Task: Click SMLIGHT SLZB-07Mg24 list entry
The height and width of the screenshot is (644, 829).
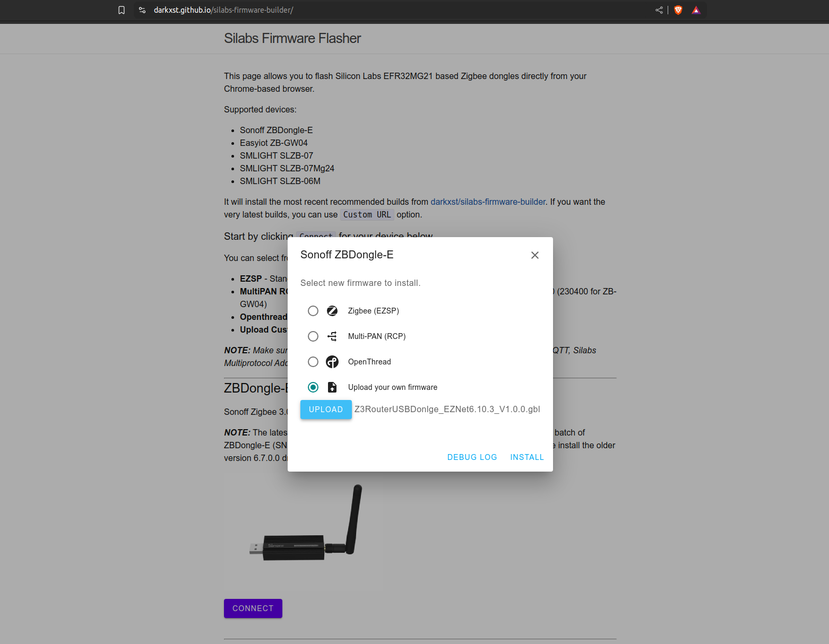Action: pyautogui.click(x=287, y=168)
